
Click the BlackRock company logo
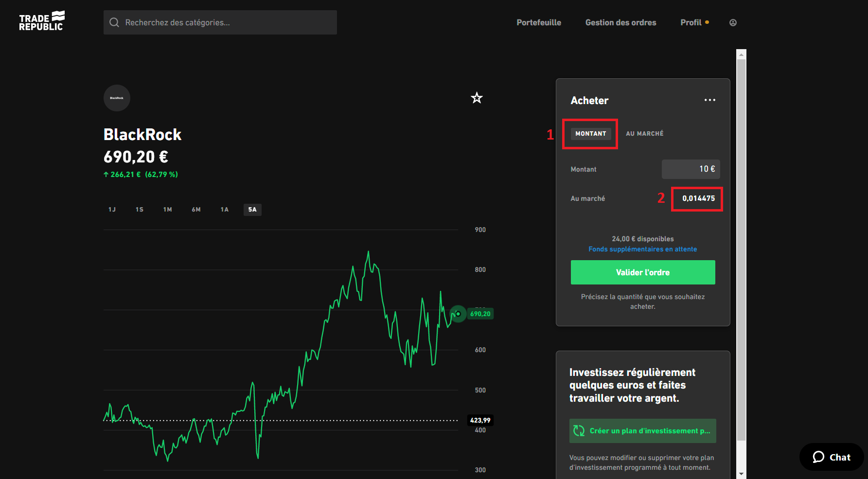click(117, 98)
